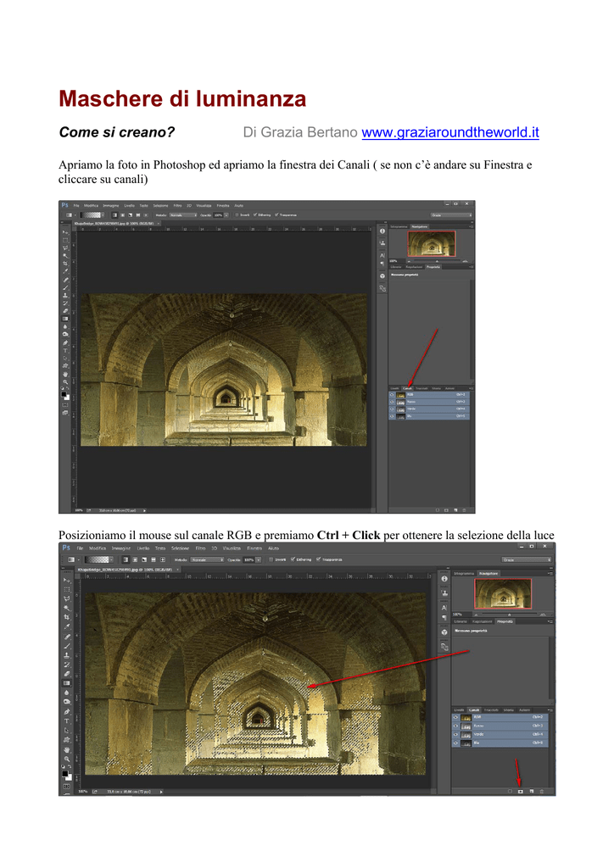Hide the RGB channel eye in lower screenshot
The image size is (614, 868).
[455, 717]
